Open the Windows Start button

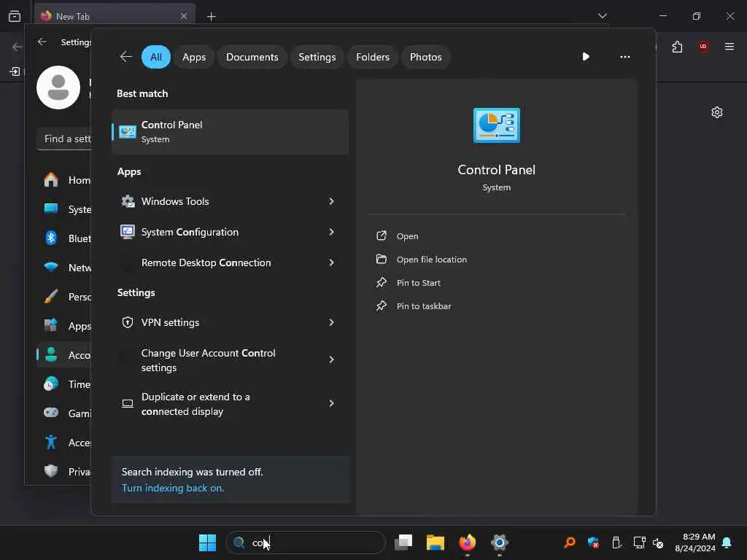point(207,542)
